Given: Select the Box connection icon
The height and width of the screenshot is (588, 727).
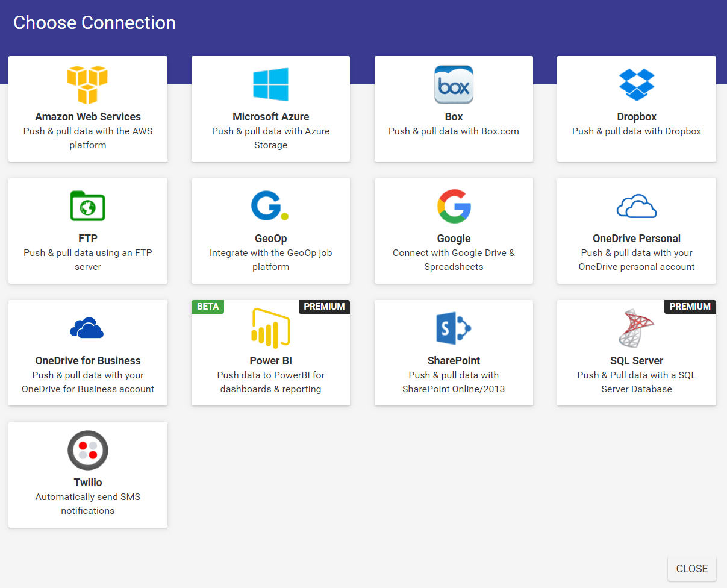Looking at the screenshot, I should pyautogui.click(x=454, y=84).
